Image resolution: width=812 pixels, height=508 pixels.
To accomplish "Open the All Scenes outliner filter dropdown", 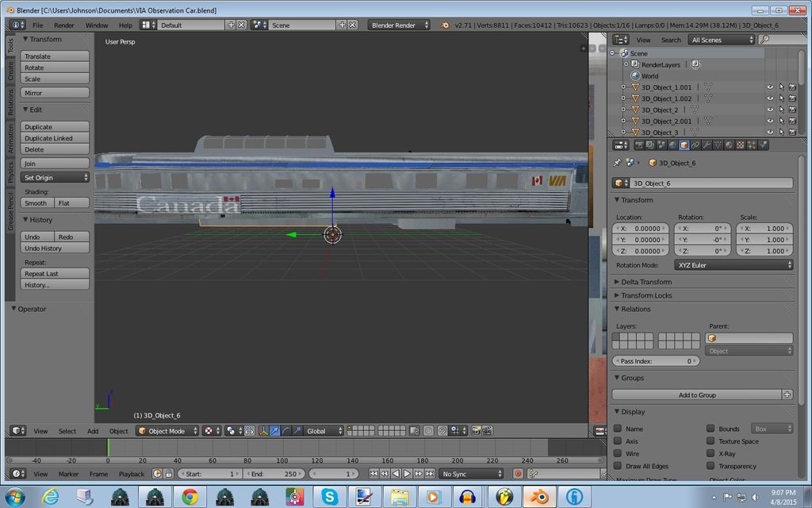I will pyautogui.click(x=722, y=40).
